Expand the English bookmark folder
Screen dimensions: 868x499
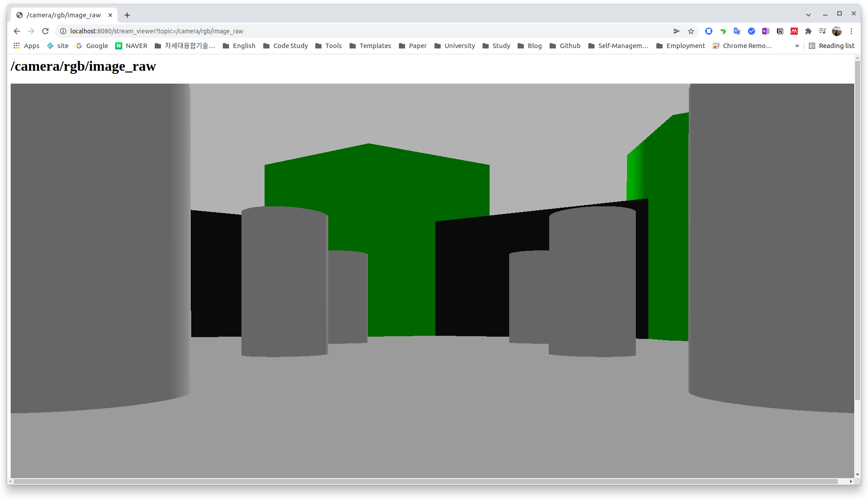pos(239,46)
